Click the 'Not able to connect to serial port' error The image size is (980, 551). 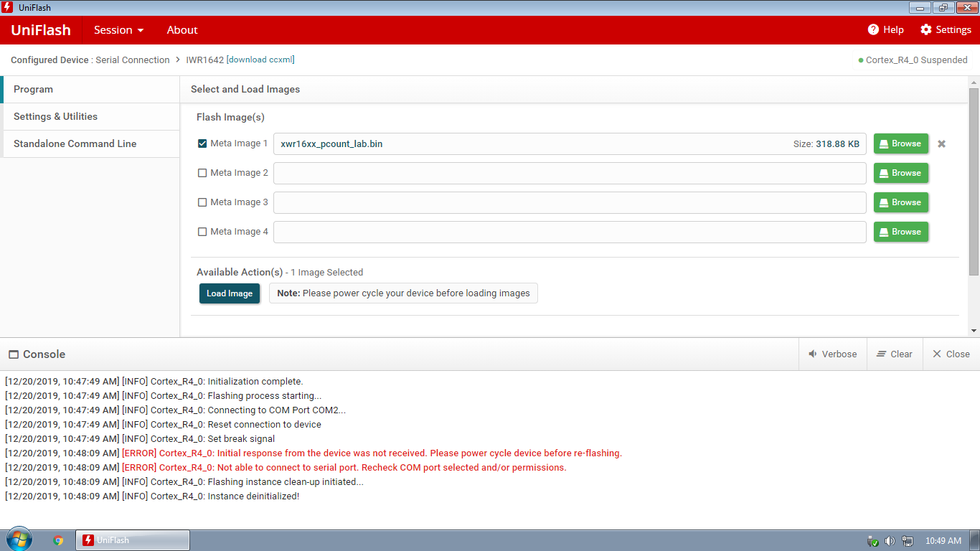click(x=286, y=468)
